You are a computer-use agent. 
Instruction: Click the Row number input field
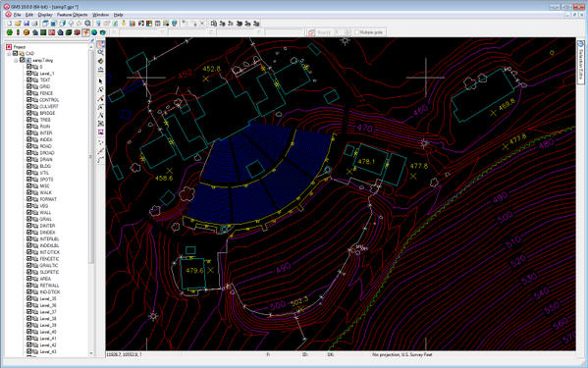pyautogui.click(x=339, y=32)
